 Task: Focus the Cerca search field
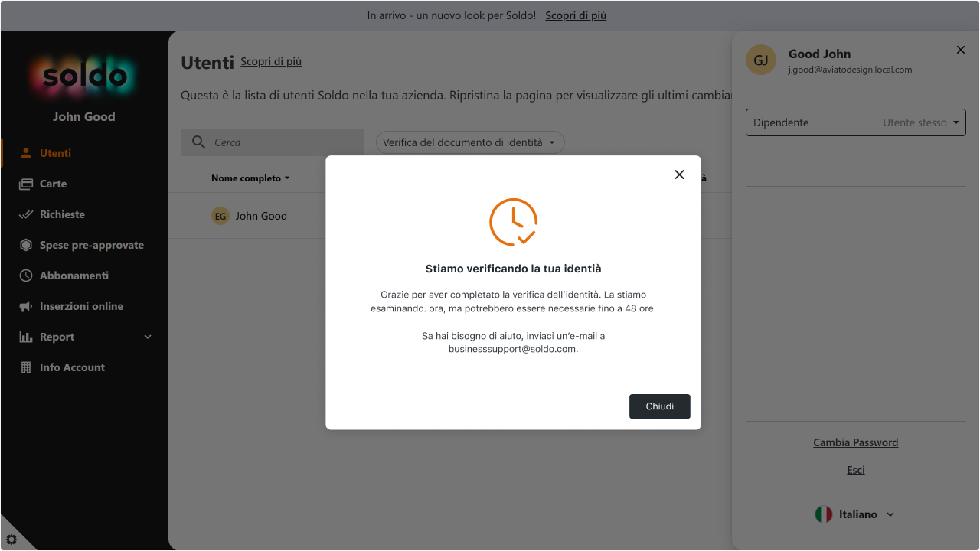(x=273, y=142)
